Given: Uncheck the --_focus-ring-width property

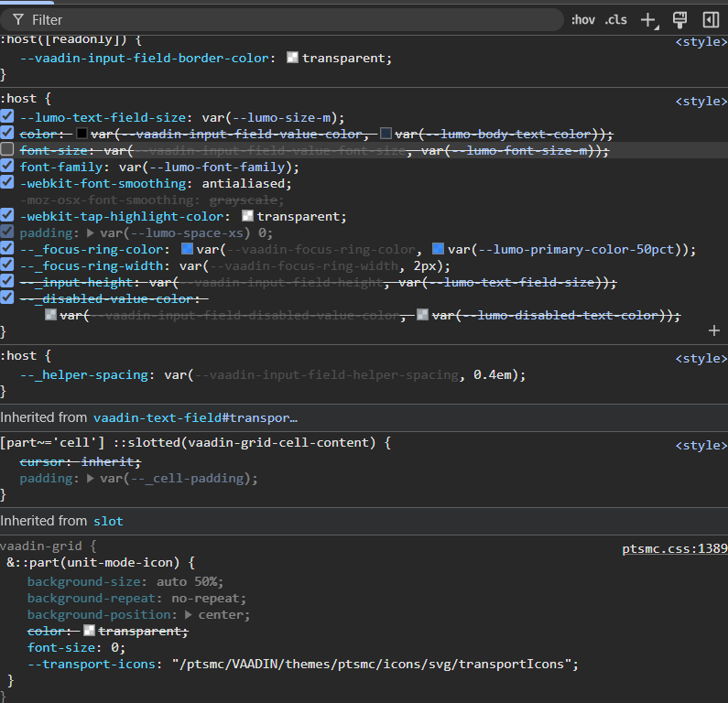Looking at the screenshot, I should coord(7,266).
